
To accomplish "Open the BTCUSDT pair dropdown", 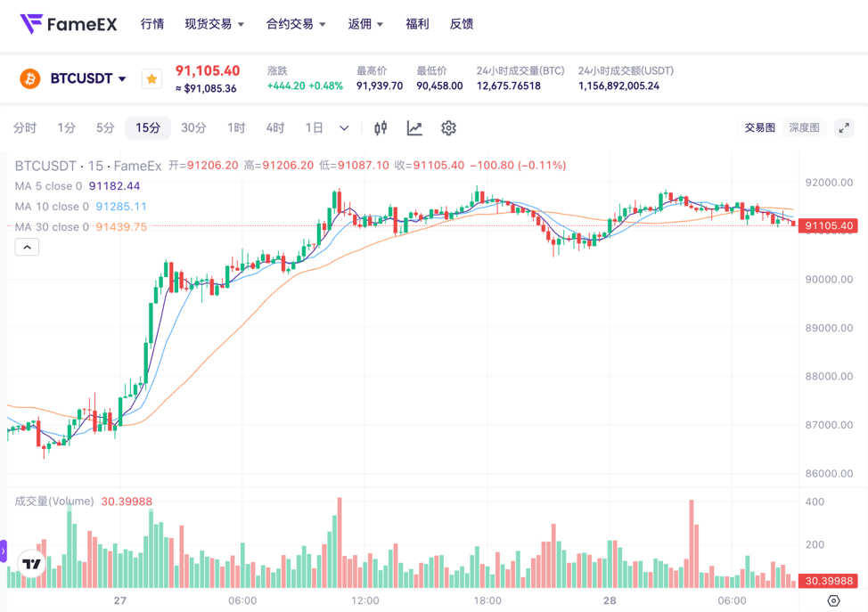I will [87, 79].
